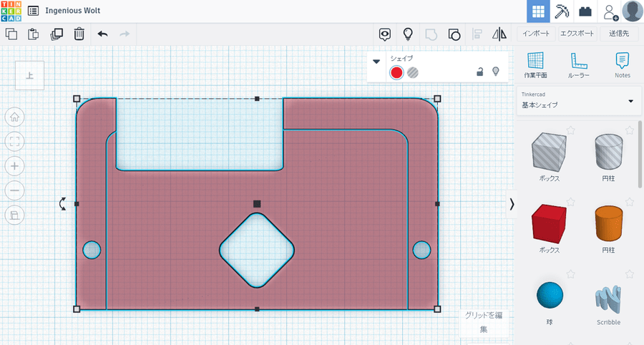The width and height of the screenshot is (644, 345).
Task: Click the Duplicate and repeat icon
Action: [57, 34]
